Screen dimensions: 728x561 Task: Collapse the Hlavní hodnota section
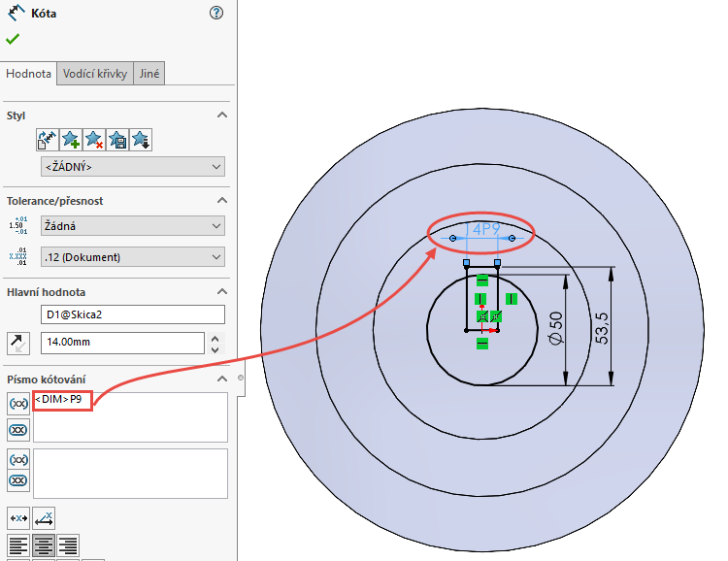(x=222, y=291)
